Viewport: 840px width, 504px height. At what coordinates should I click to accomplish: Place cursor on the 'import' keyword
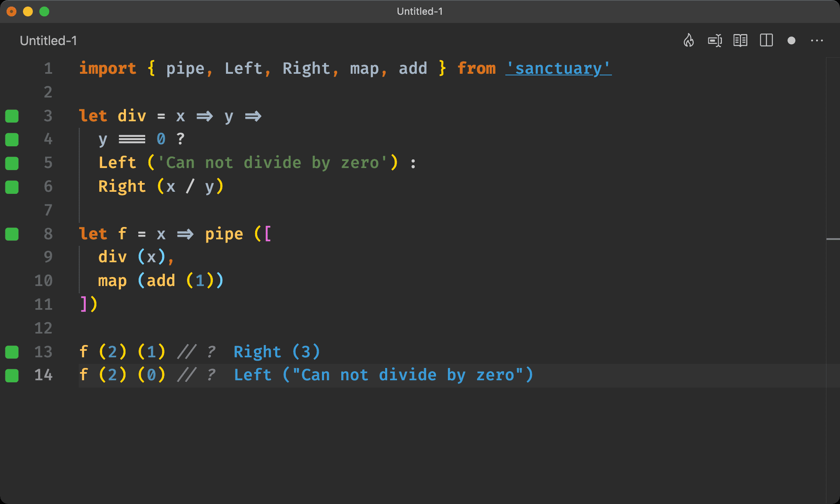pos(107,68)
